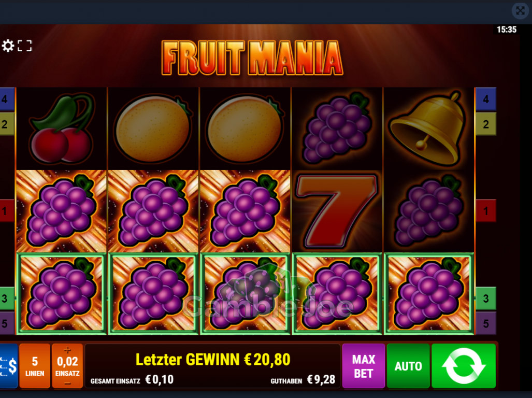Change the 5 Linien setting
Image resolution: width=532 pixels, height=398 pixels.
(x=35, y=366)
